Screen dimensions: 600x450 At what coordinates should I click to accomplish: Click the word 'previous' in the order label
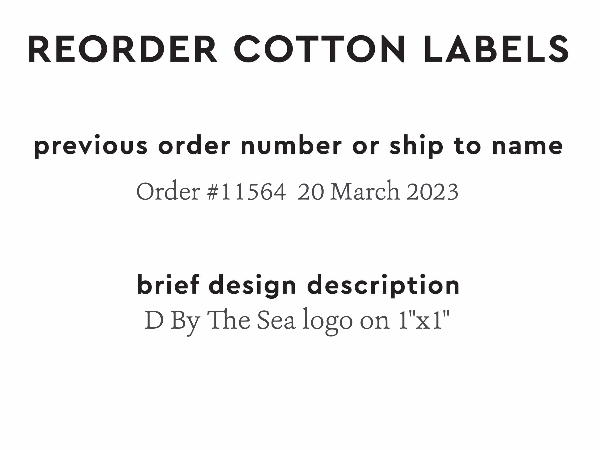tap(76, 146)
